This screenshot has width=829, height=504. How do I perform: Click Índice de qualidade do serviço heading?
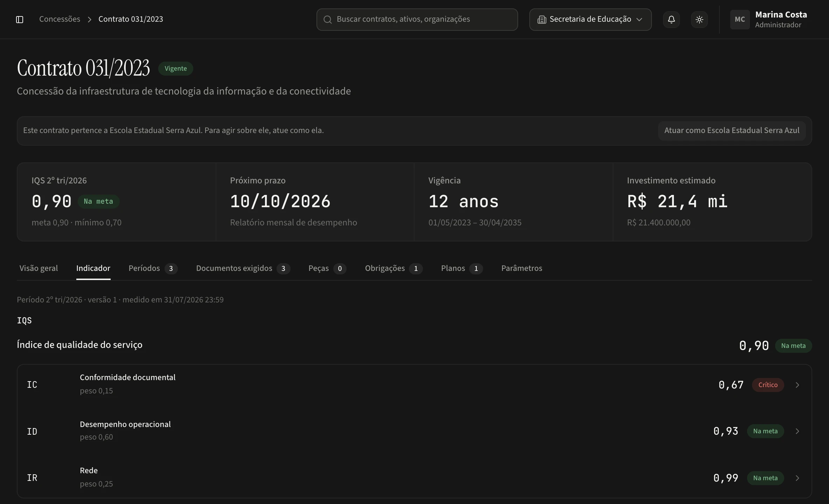point(79,345)
